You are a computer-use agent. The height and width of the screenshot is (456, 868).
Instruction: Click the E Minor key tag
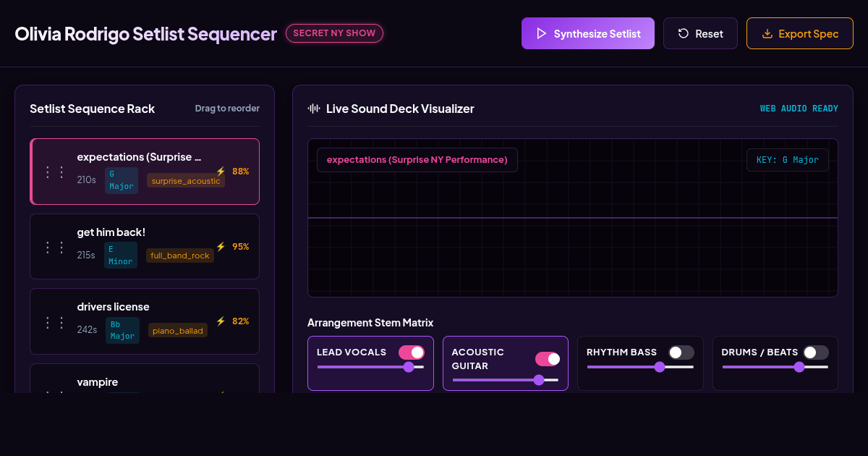click(x=121, y=256)
